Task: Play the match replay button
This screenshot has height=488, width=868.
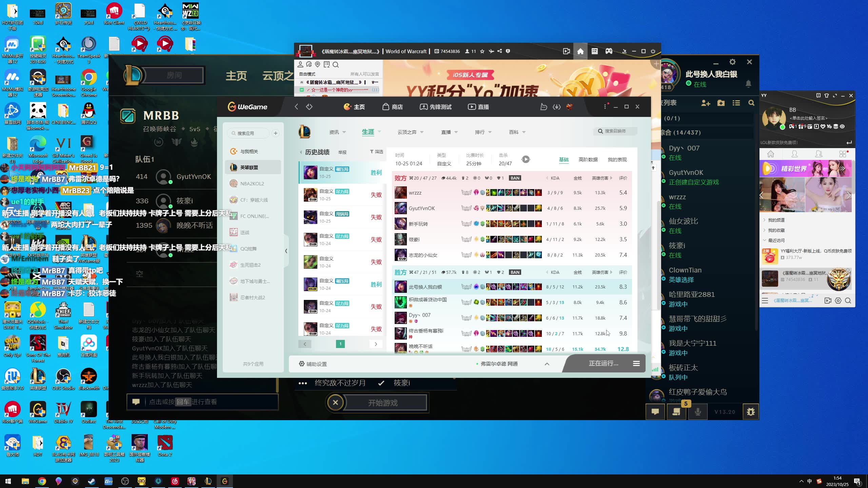Action: tap(526, 159)
